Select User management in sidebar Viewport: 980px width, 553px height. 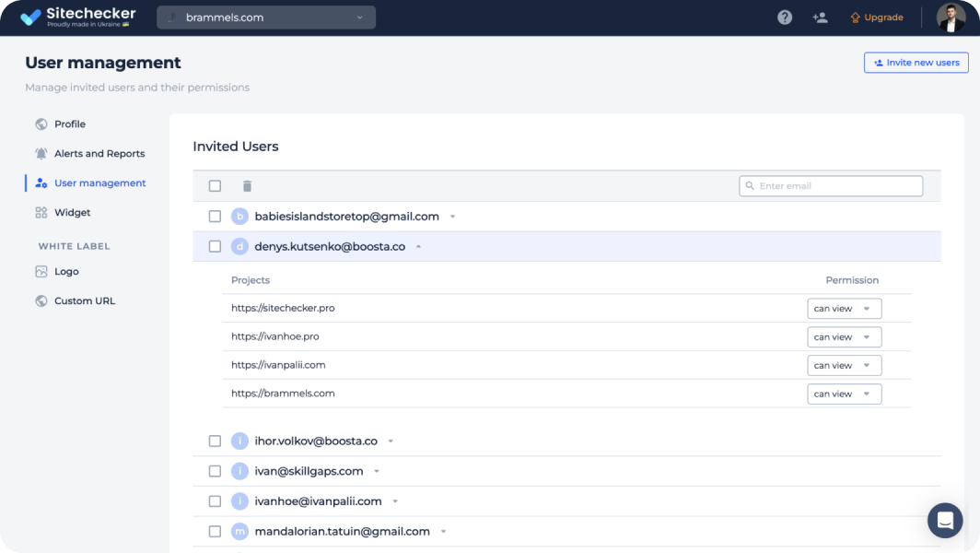[x=100, y=182]
